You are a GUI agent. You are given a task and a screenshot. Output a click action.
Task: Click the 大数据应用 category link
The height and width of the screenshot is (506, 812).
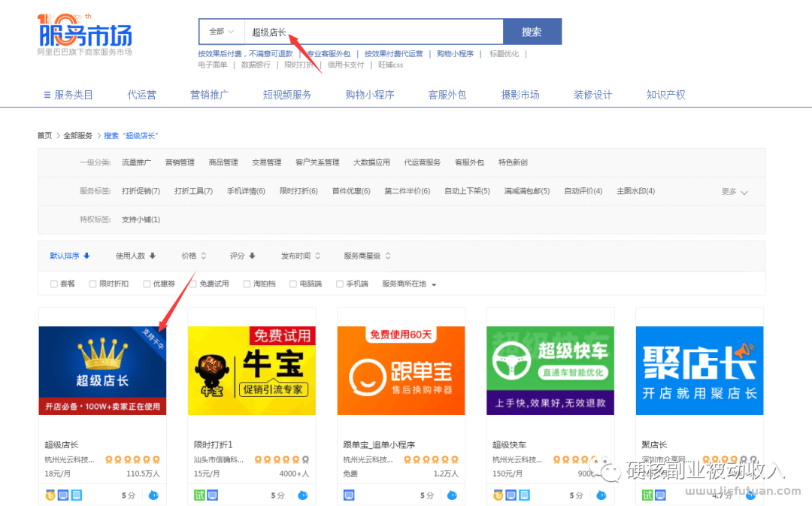coord(372,162)
